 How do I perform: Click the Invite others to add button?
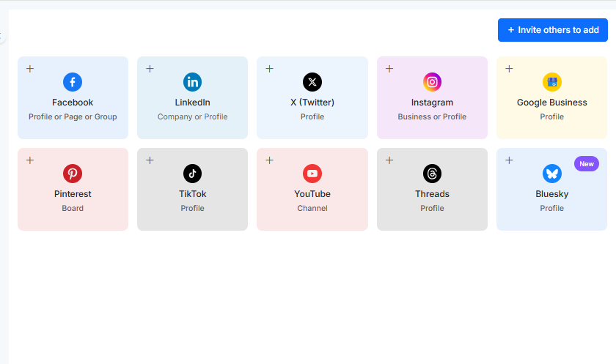[553, 30]
